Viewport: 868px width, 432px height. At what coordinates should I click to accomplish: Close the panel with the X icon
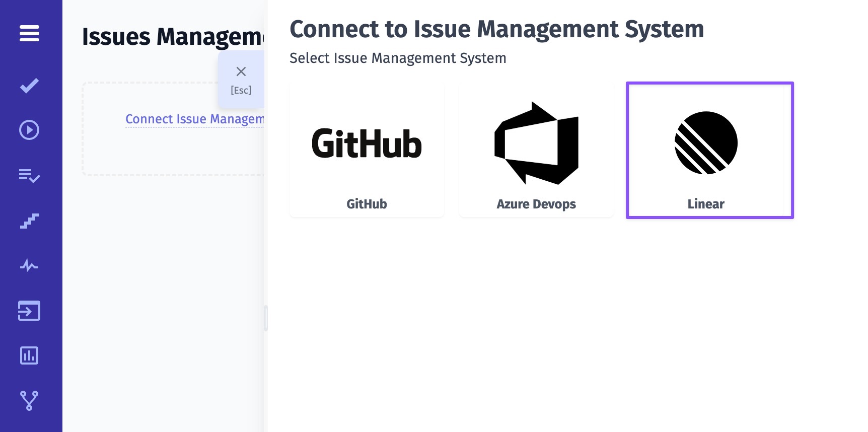click(241, 71)
